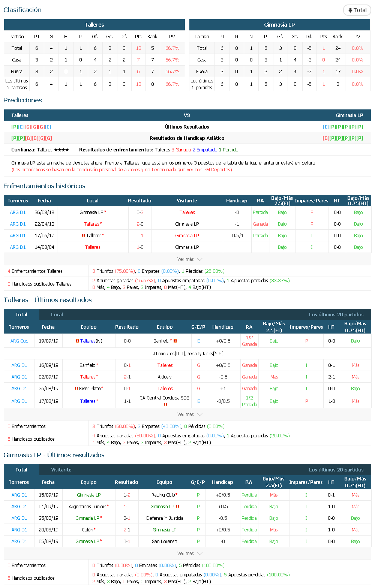
Task: Click Últimos Resultados row label
Action: point(187,127)
